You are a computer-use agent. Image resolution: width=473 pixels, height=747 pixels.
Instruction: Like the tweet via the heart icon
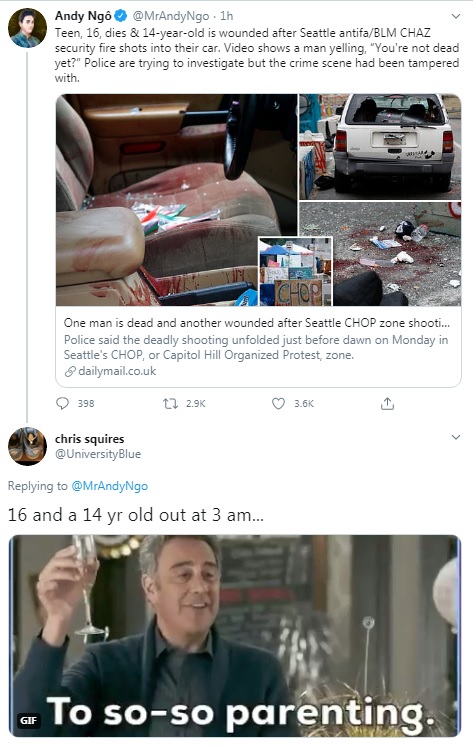(x=278, y=404)
